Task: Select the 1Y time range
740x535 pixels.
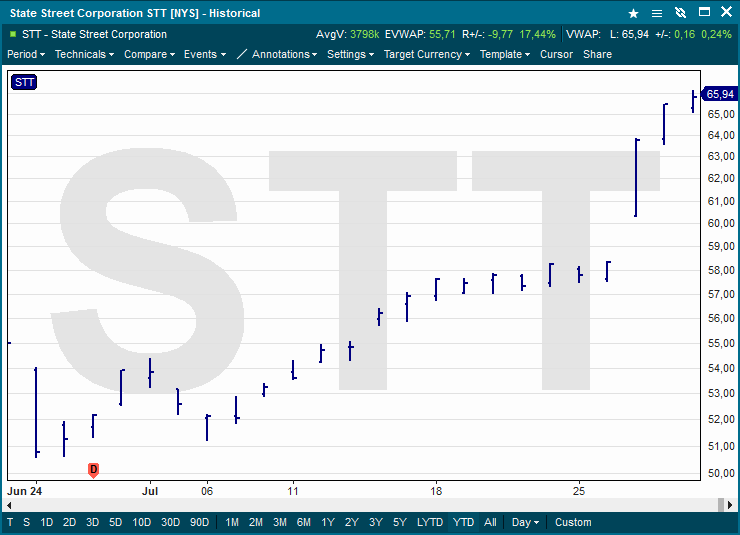Action: [328, 522]
